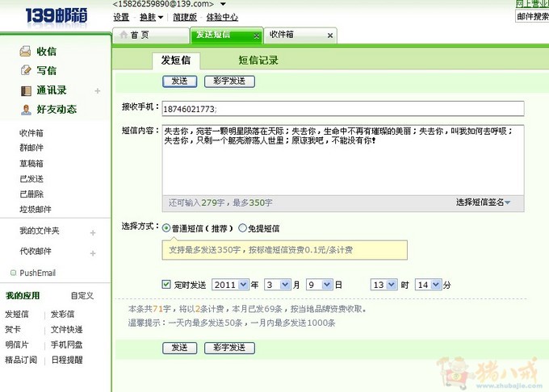Toggle the 定时发送 checkbox

(x=166, y=284)
